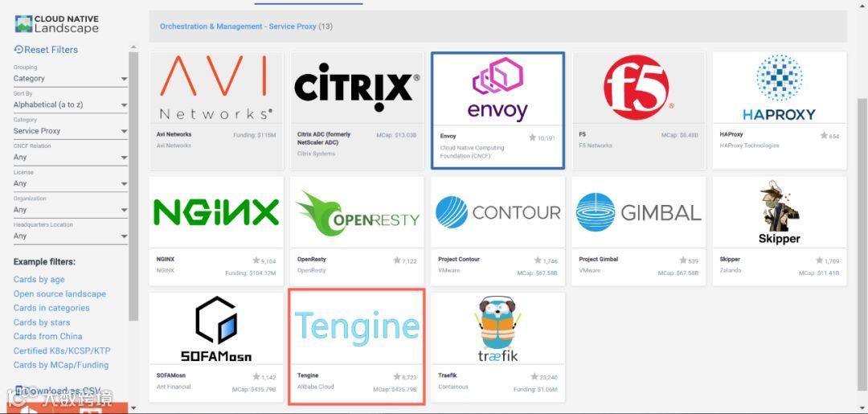The width and height of the screenshot is (868, 414).
Task: Click the Funding $115M text on Avi Networks
Action: 255,135
